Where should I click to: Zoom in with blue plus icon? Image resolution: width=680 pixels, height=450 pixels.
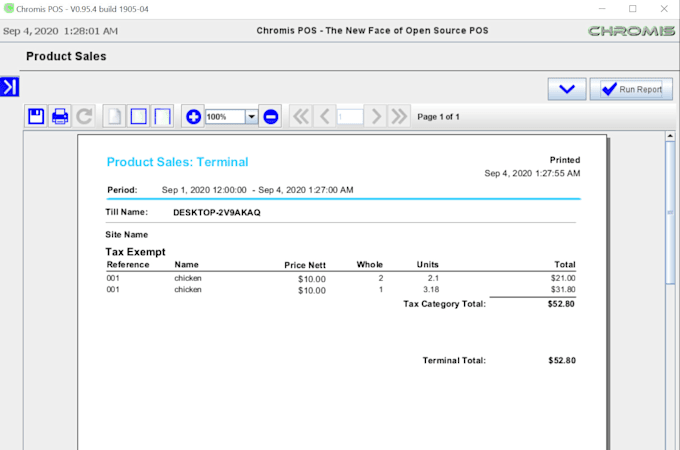click(193, 116)
